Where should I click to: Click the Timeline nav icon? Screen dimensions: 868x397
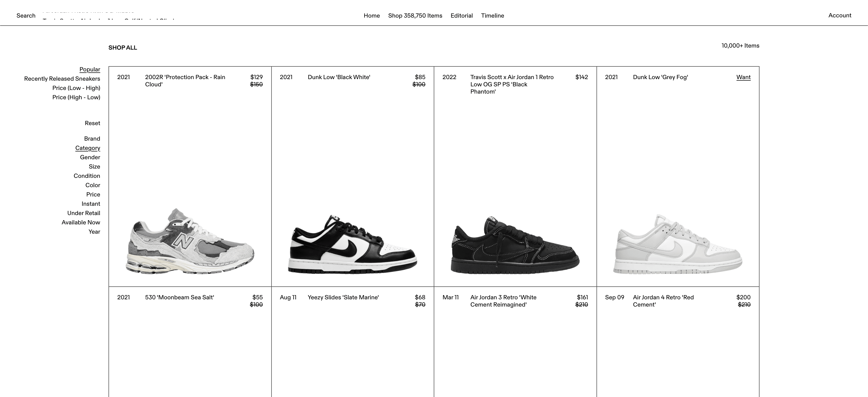(x=492, y=16)
